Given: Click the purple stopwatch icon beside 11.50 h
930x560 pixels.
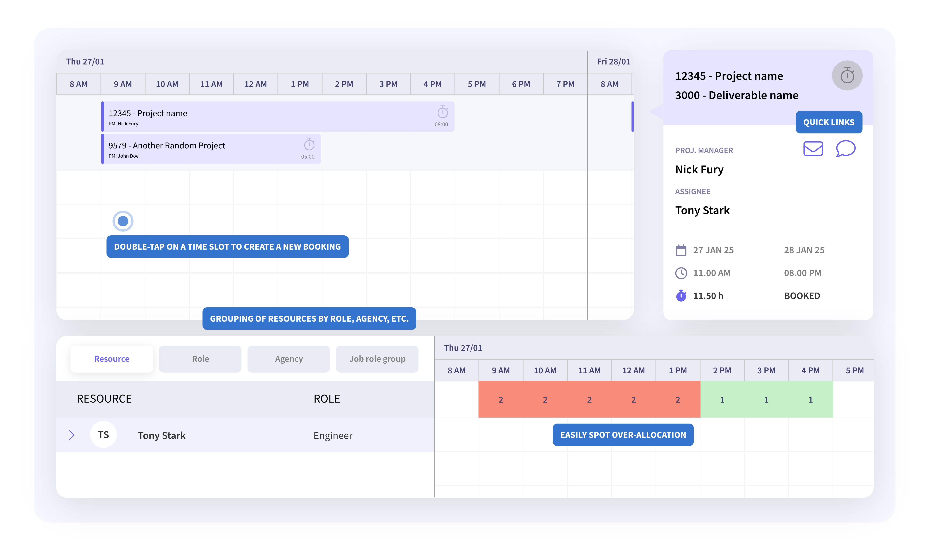Looking at the screenshot, I should point(681,296).
